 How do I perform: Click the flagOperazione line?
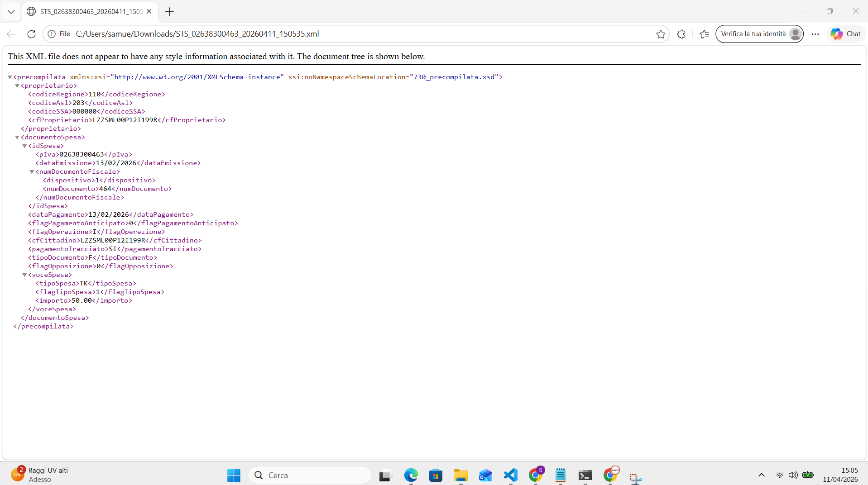coord(96,232)
